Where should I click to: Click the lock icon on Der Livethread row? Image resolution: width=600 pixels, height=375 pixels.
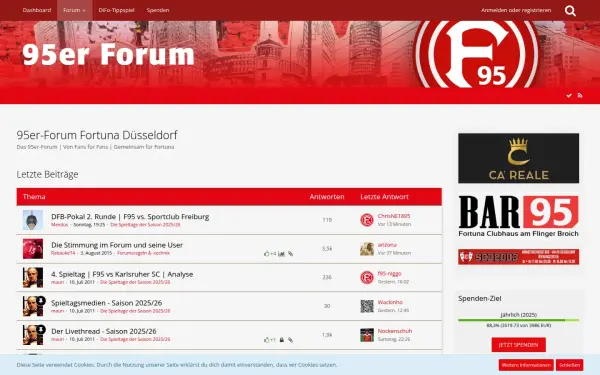[282, 339]
